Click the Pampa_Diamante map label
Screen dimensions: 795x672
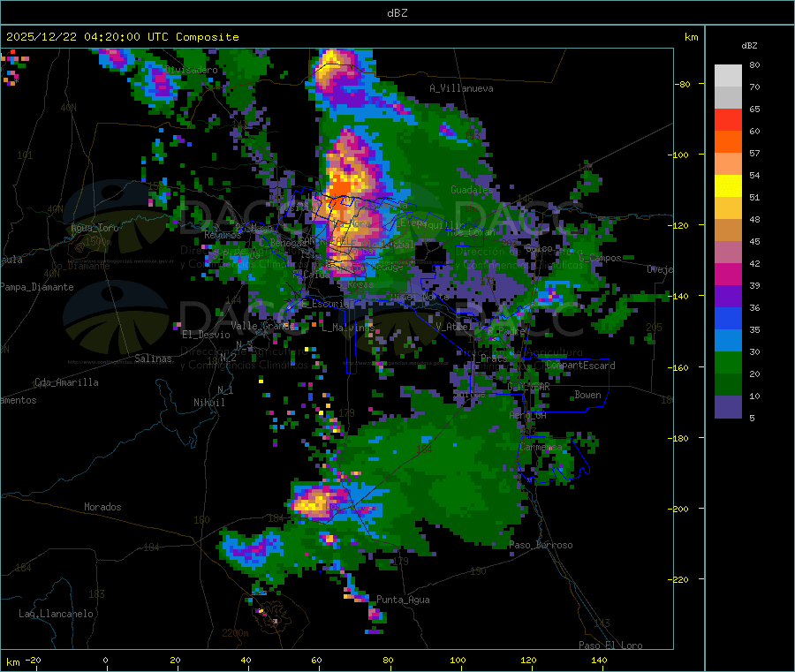pyautogui.click(x=37, y=287)
